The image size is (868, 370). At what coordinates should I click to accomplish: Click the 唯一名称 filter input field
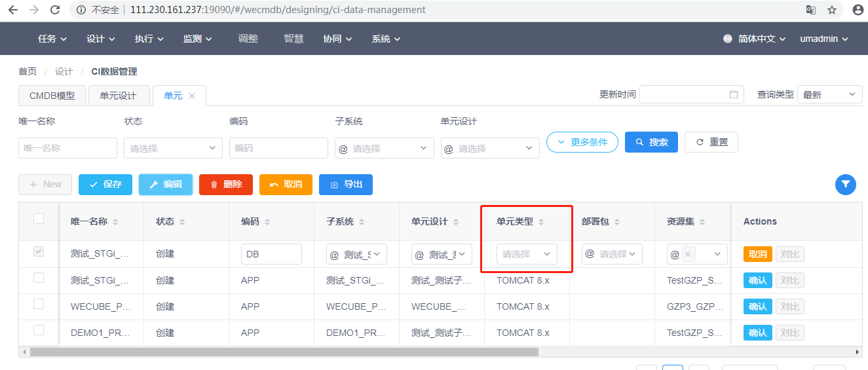[68, 148]
